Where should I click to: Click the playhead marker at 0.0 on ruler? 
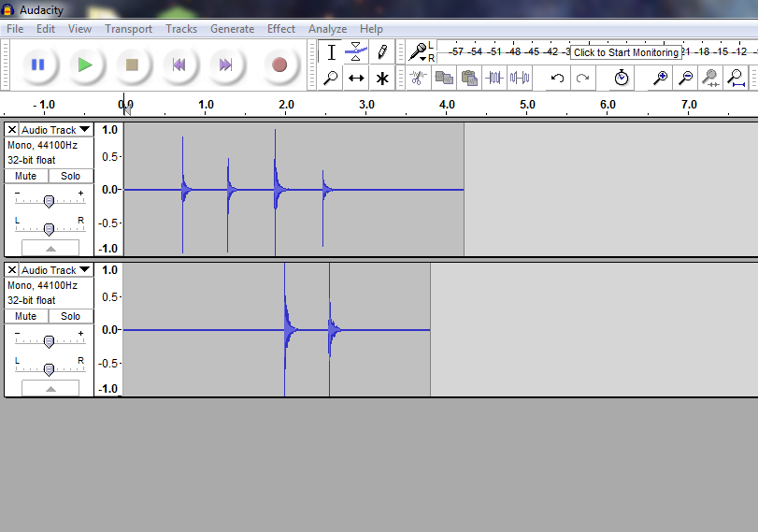pos(127,110)
